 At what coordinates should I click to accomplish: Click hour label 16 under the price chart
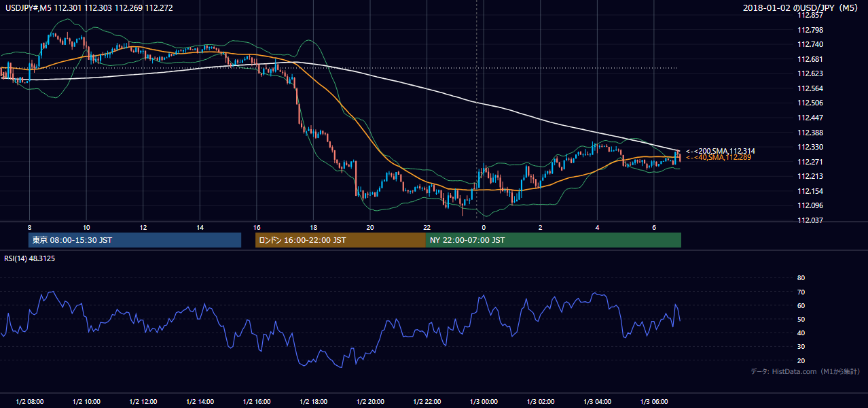(257, 227)
